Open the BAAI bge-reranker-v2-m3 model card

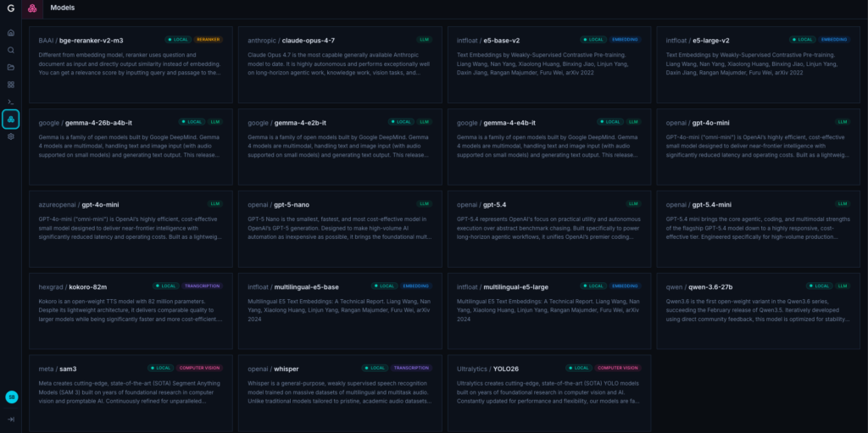point(131,64)
